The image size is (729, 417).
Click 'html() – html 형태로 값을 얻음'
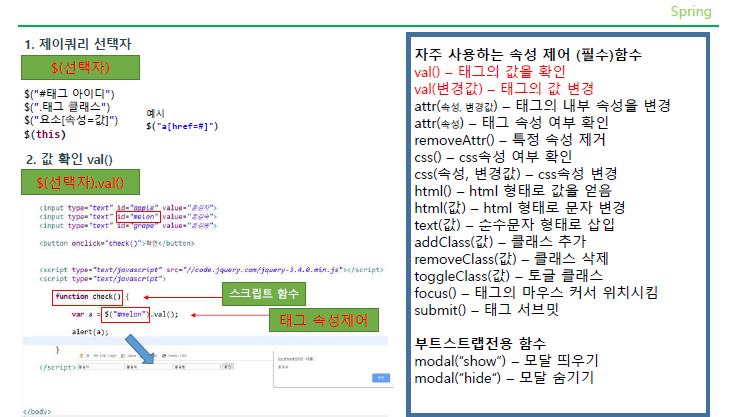click(513, 191)
